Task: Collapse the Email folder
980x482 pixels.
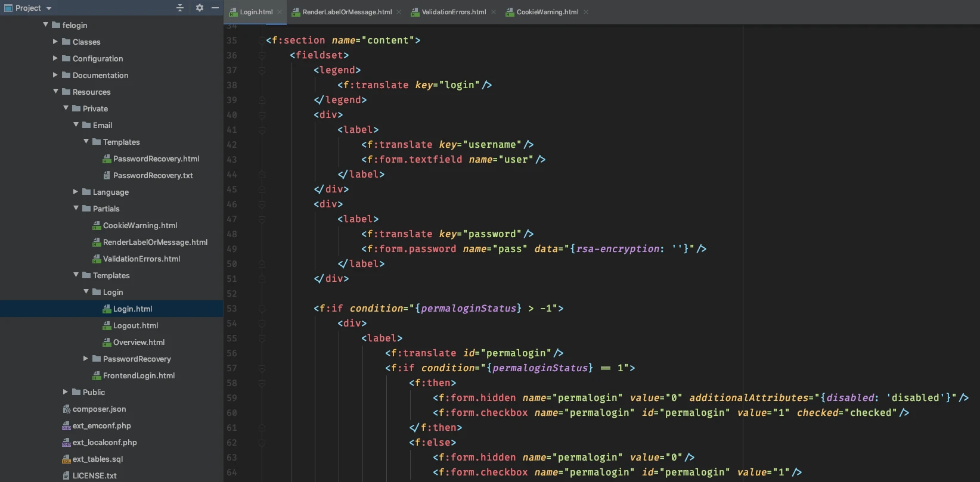Action: (x=76, y=125)
